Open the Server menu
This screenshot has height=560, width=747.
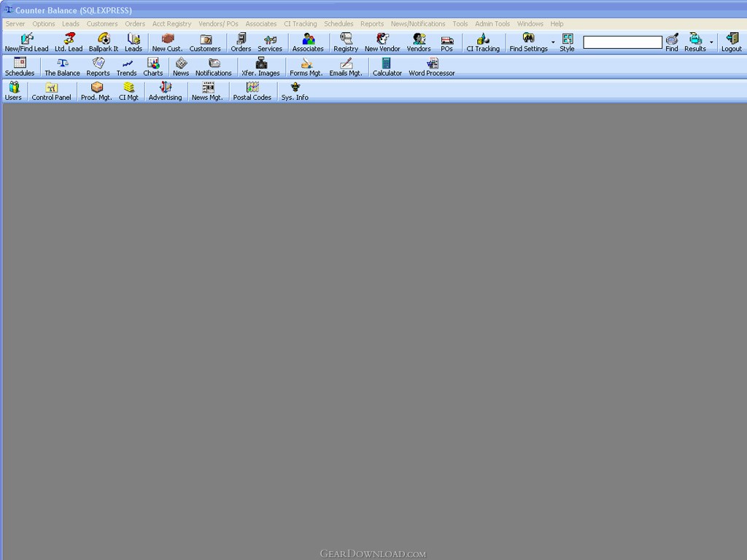pos(15,24)
